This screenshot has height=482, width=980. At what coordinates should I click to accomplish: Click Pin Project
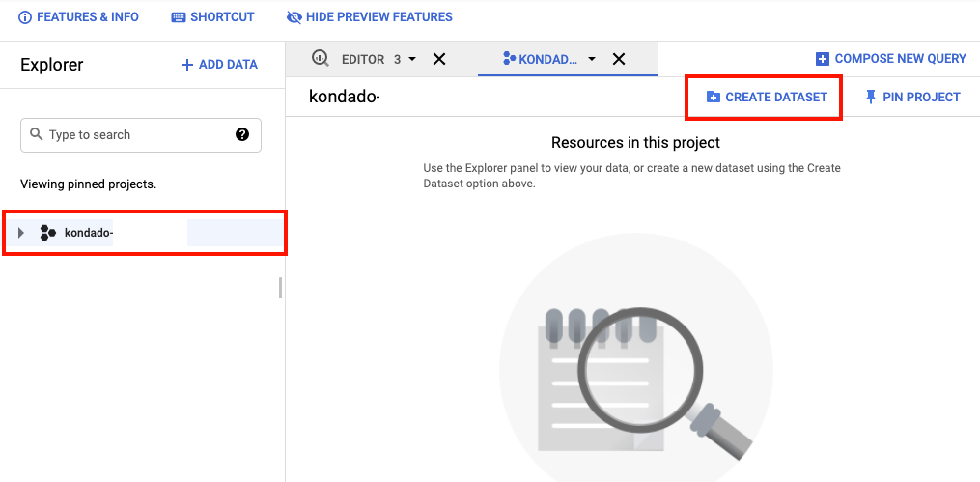(913, 98)
